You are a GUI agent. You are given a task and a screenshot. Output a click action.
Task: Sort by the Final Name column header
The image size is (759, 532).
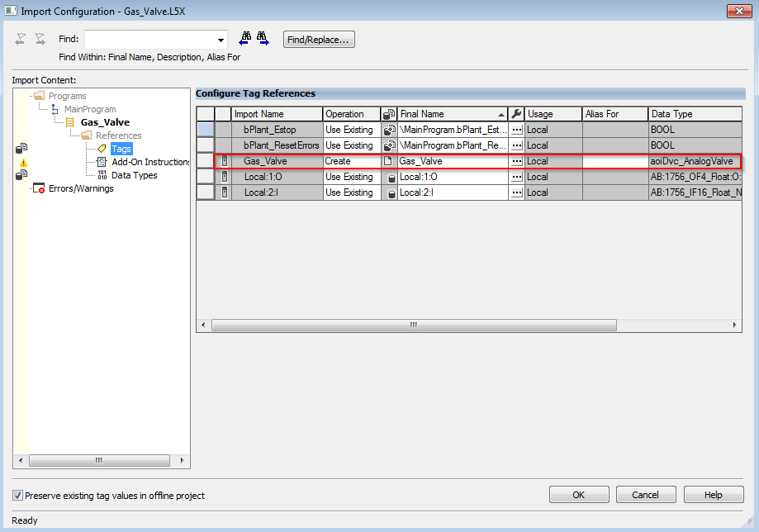[452, 114]
